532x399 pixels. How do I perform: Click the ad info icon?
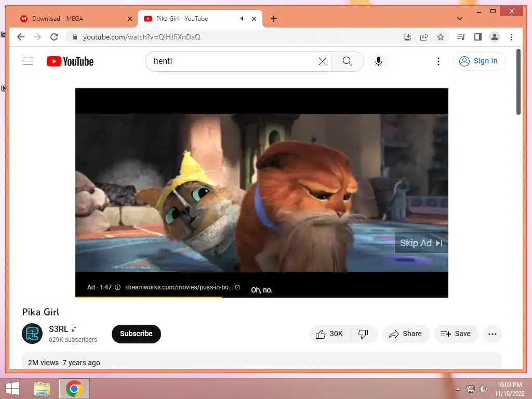[118, 287]
